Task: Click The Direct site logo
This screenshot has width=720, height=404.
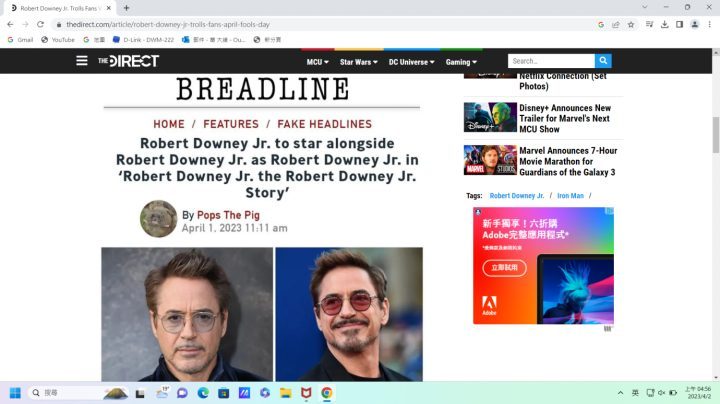Action: [x=128, y=61]
